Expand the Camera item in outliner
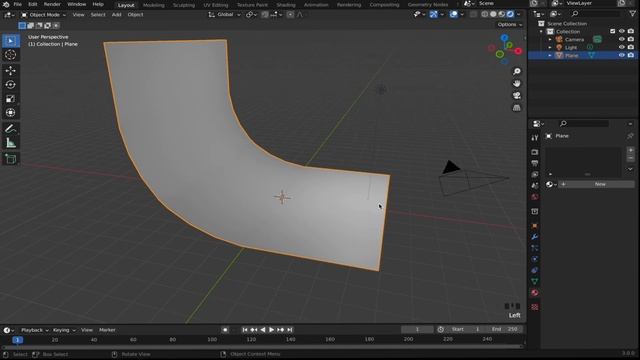The width and height of the screenshot is (640, 360). pos(550,40)
